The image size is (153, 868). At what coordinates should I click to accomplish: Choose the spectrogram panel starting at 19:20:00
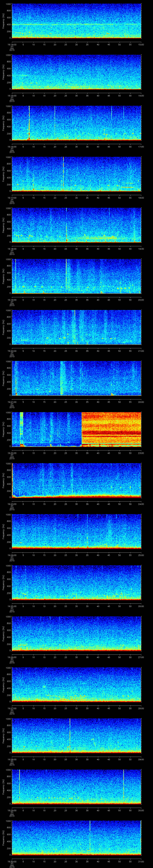point(77,327)
